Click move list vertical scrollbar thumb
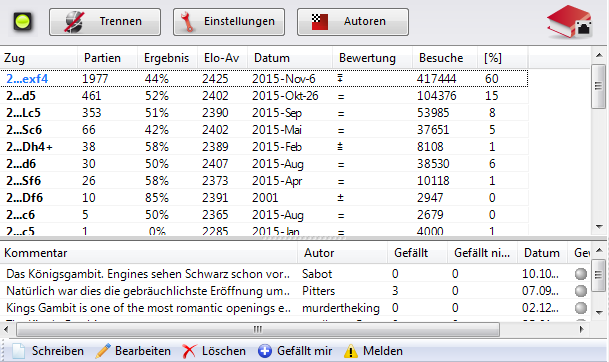Screen dimensions: 609x362 click(x=599, y=87)
